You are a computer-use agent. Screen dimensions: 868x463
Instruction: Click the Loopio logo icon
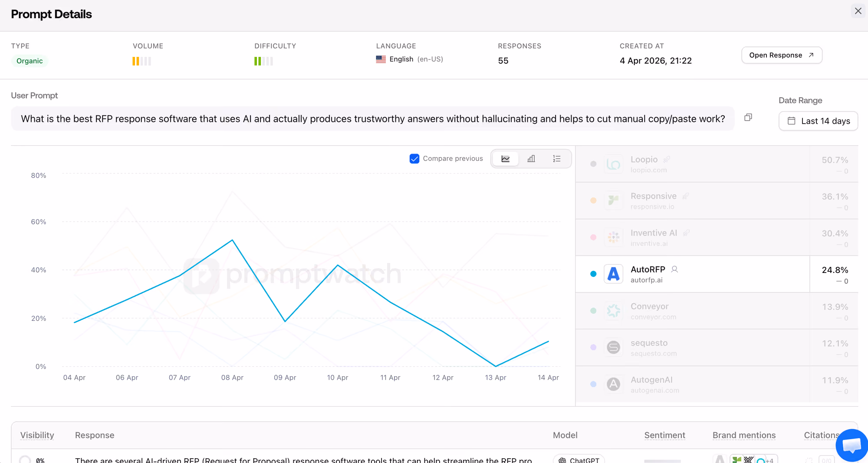[x=613, y=164]
